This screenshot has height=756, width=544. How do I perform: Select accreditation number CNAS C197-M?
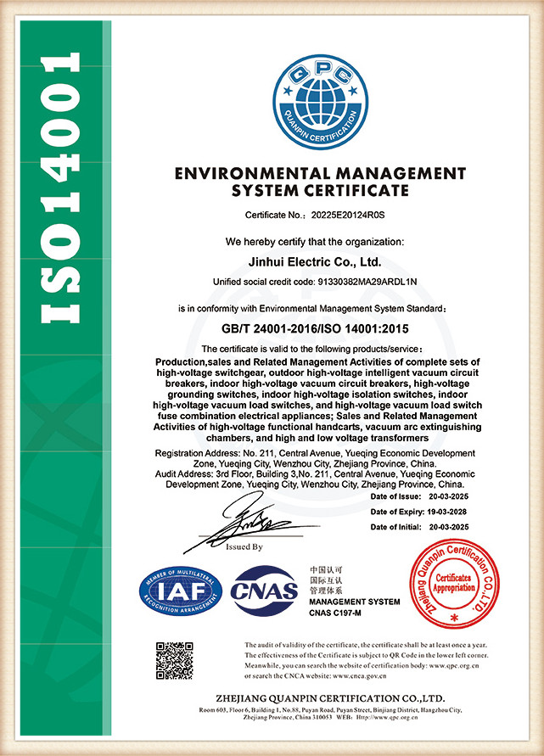pos(335,613)
